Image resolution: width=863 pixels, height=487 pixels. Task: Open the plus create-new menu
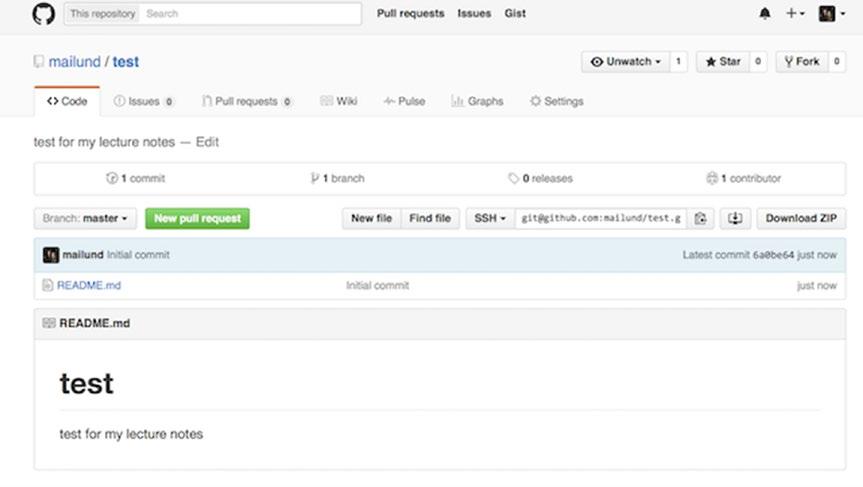click(795, 13)
